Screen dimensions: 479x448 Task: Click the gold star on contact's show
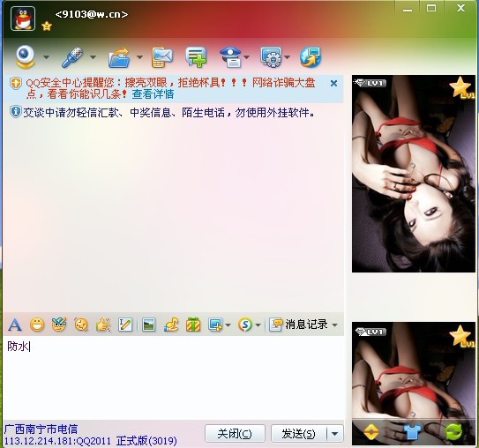pyautogui.click(x=461, y=87)
